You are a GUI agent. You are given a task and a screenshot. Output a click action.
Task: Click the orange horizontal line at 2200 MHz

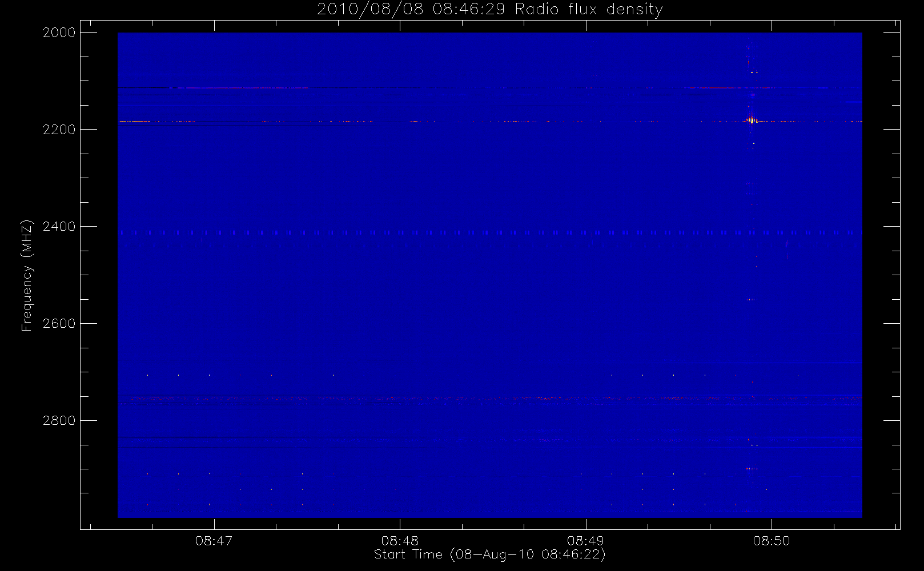pyautogui.click(x=489, y=121)
